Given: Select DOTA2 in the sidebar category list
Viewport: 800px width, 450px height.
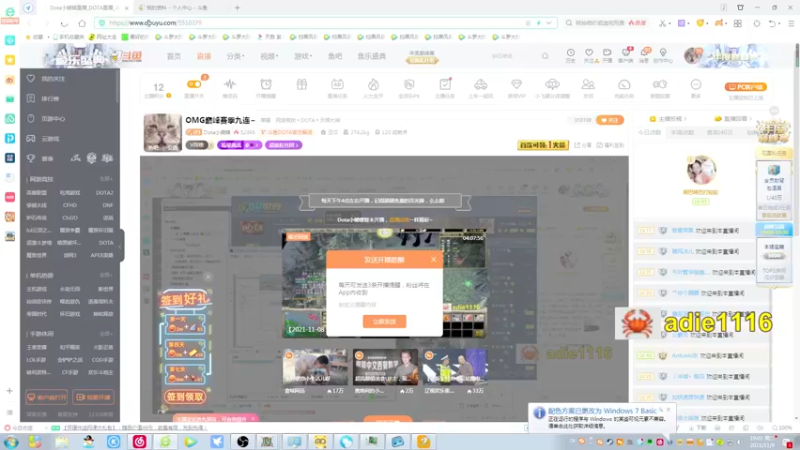Looking at the screenshot, I should pos(105,193).
